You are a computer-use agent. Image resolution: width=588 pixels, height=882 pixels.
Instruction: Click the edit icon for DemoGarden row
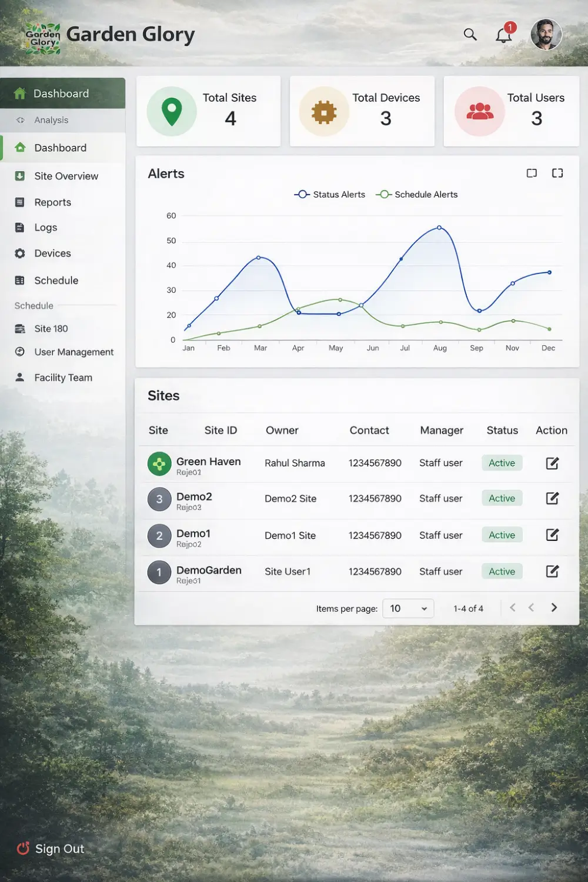pos(552,572)
